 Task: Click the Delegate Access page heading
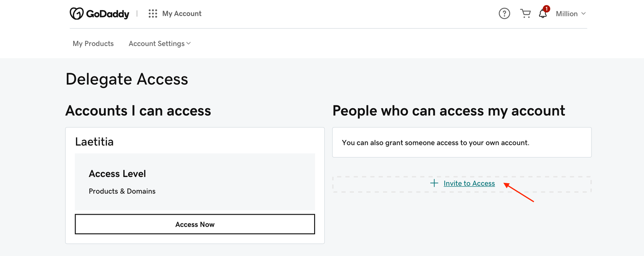[126, 79]
